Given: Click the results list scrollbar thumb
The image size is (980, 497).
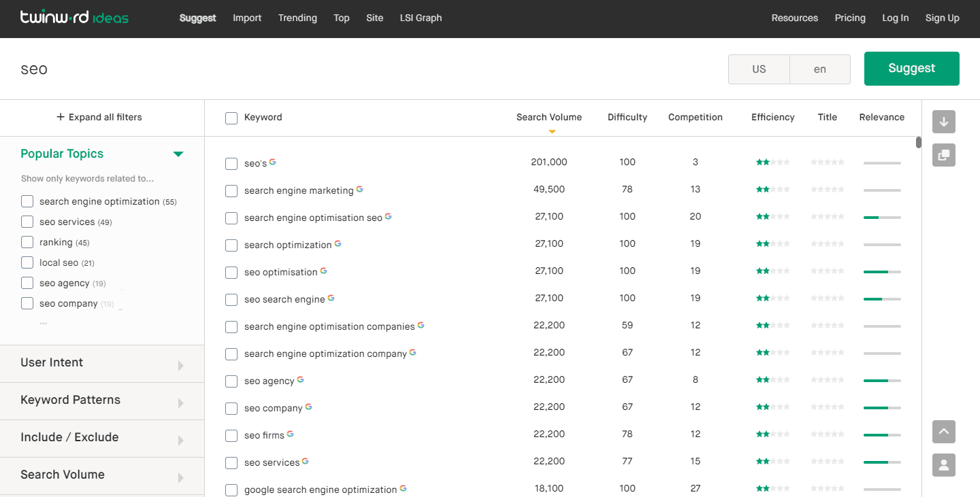Looking at the screenshot, I should pyautogui.click(x=919, y=142).
